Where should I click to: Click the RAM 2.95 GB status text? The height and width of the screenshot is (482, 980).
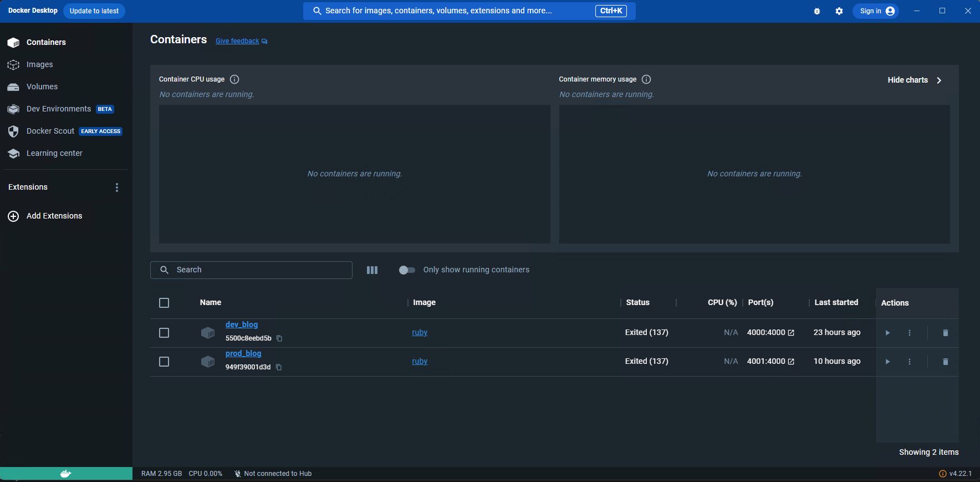point(161,474)
